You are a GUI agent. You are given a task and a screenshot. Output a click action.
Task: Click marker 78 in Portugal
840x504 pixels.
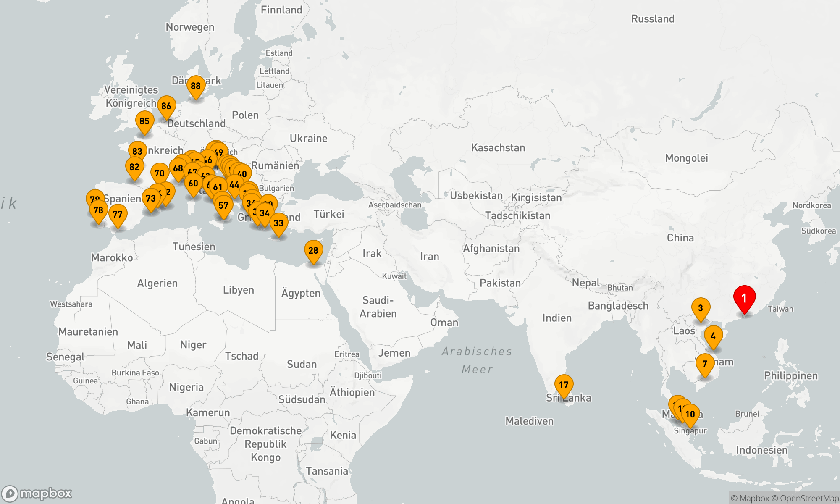click(98, 210)
